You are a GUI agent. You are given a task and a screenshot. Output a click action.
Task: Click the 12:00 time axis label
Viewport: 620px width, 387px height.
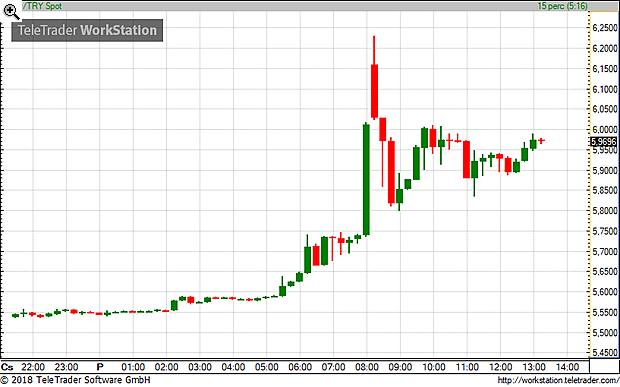point(500,366)
